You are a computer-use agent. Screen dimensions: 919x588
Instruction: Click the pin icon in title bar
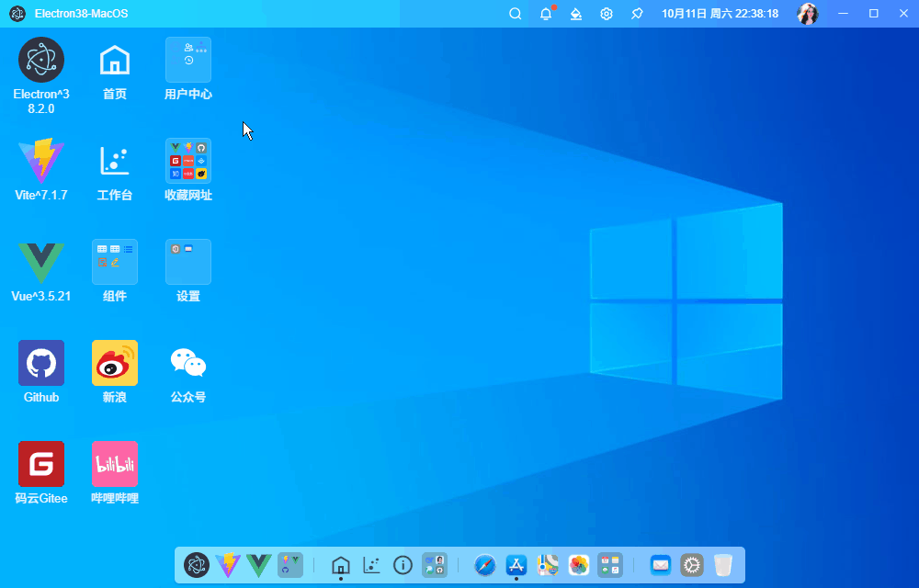[637, 14]
